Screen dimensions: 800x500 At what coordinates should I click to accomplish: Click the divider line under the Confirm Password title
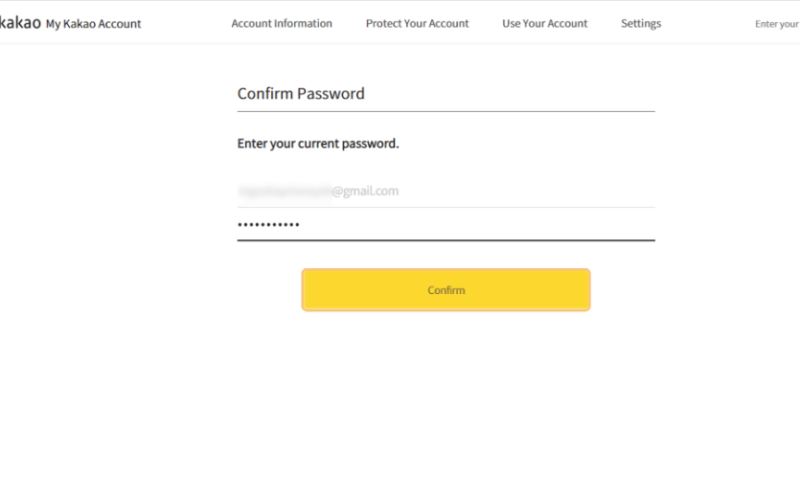(446, 111)
